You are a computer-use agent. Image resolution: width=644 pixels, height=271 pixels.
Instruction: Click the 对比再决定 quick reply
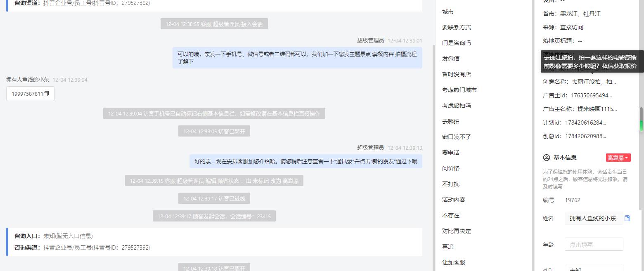coord(456,231)
